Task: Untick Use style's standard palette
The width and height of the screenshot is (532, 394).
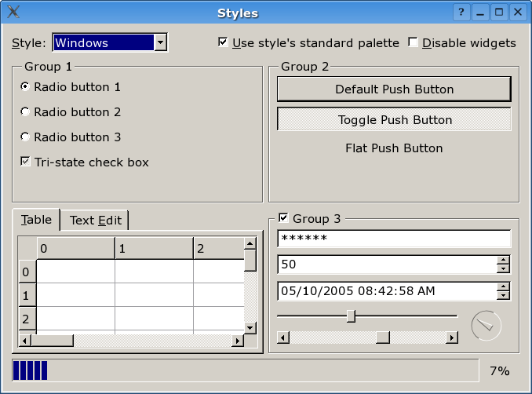Action: pos(224,42)
